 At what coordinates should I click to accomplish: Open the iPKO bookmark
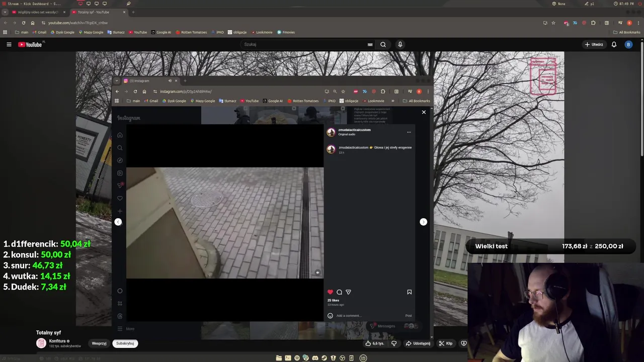(217, 32)
